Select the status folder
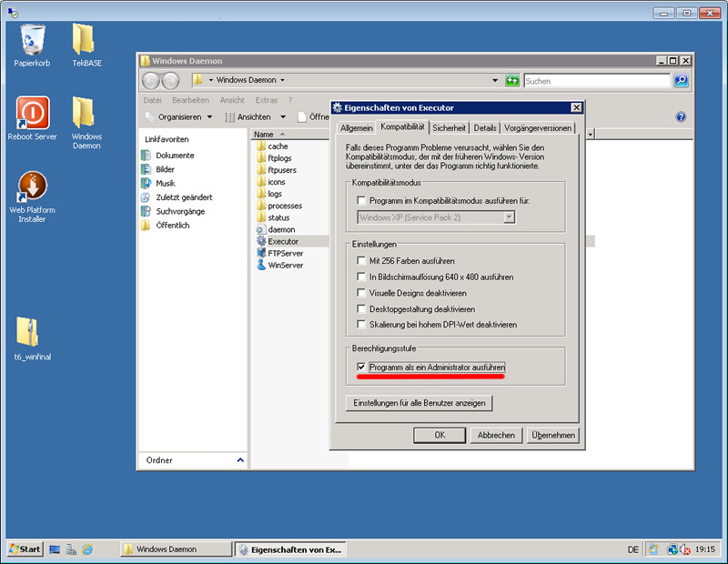The width and height of the screenshot is (728, 564). 273,217
